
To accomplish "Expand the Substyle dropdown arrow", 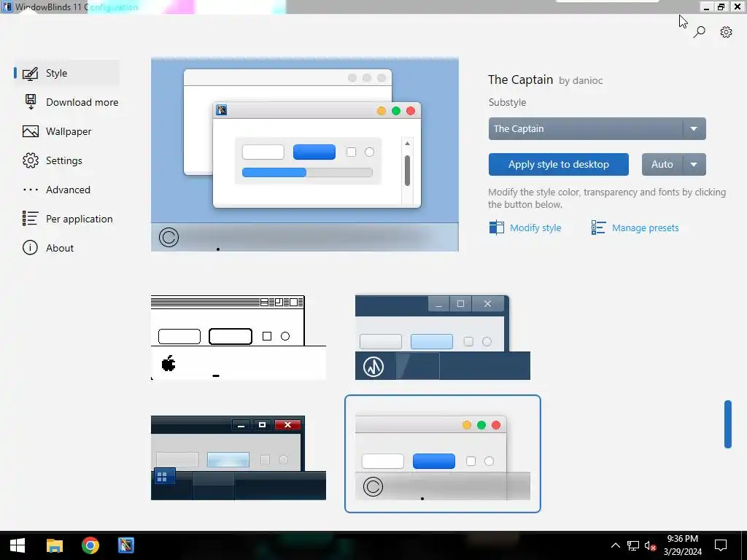I will point(694,128).
